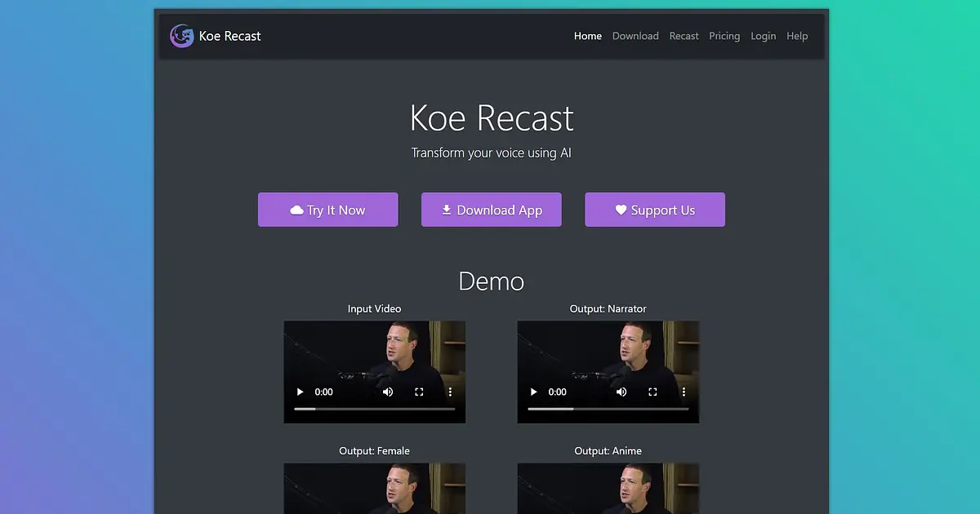Open the Download nav item
Image resolution: width=980 pixels, height=514 pixels.
(635, 36)
